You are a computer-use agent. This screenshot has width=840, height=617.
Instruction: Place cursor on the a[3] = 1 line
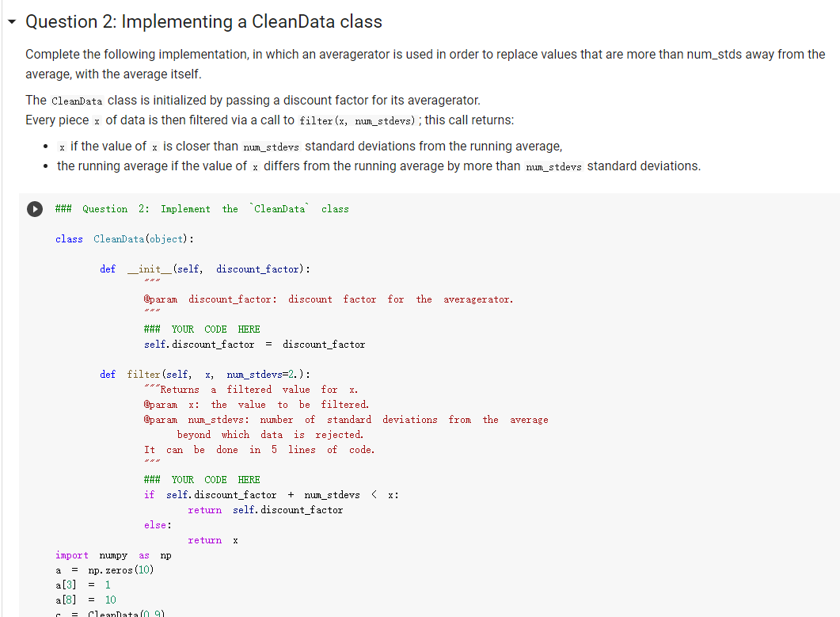coord(82,585)
